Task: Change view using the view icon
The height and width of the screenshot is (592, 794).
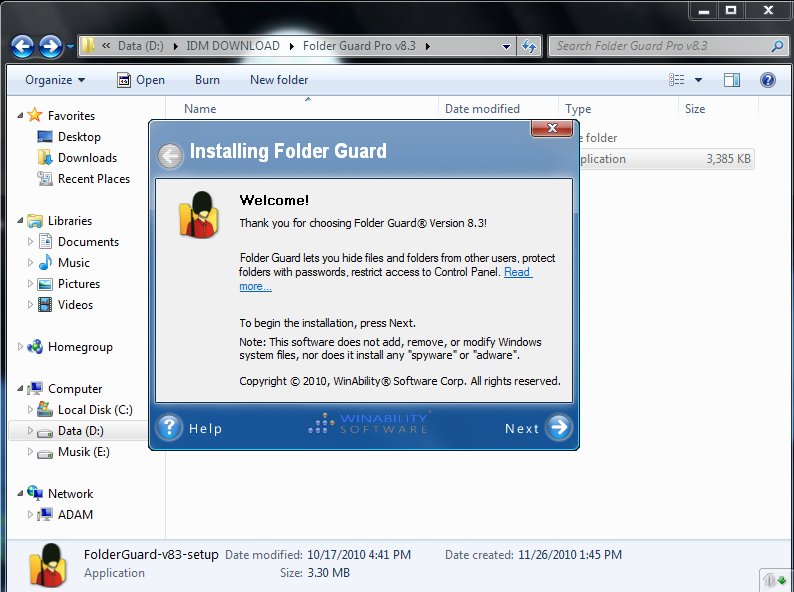Action: click(677, 80)
